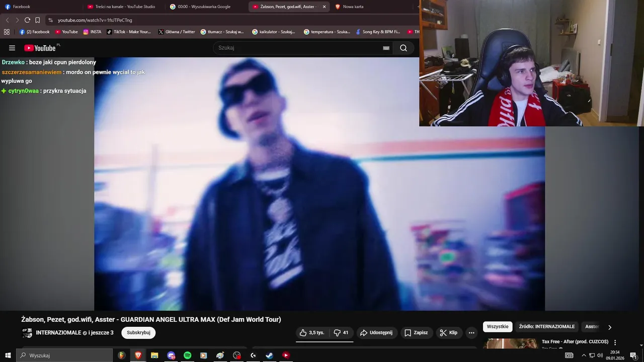Bookmark this page icon
The image size is (644, 362).
[37, 20]
